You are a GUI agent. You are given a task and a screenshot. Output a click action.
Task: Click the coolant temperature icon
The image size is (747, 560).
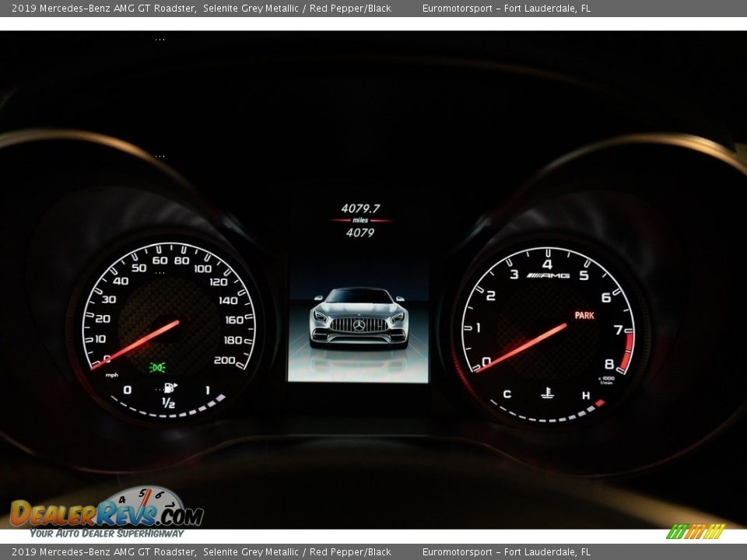[547, 394]
